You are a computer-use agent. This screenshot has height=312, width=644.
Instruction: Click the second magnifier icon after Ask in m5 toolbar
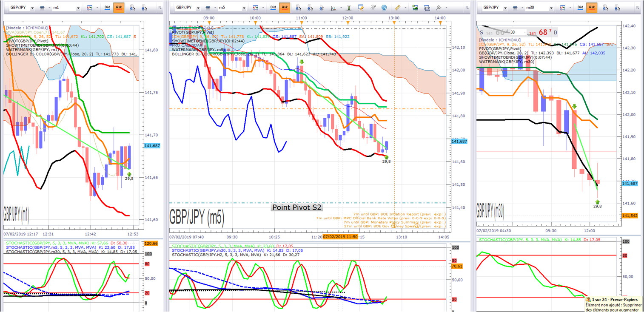(x=310, y=8)
